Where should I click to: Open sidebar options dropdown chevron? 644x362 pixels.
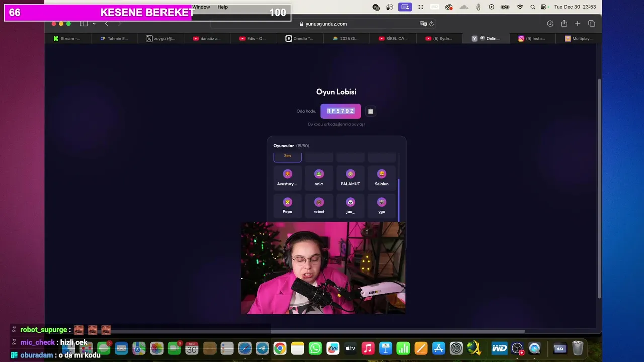click(94, 24)
